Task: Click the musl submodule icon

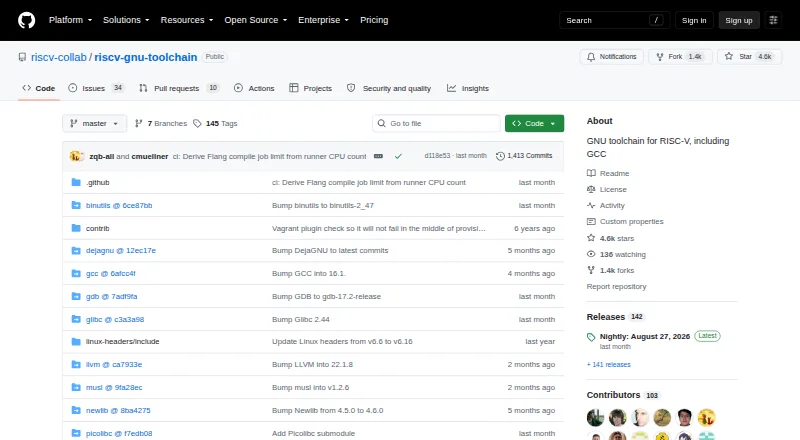Action: [x=76, y=387]
